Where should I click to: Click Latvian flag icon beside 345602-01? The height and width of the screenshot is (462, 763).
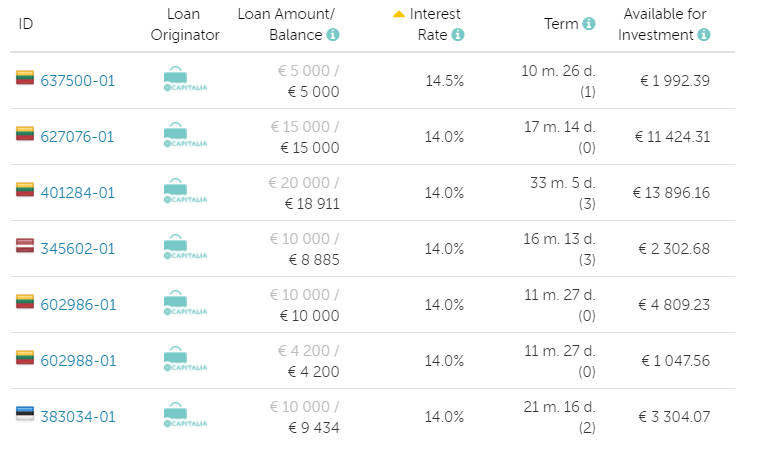point(25,247)
